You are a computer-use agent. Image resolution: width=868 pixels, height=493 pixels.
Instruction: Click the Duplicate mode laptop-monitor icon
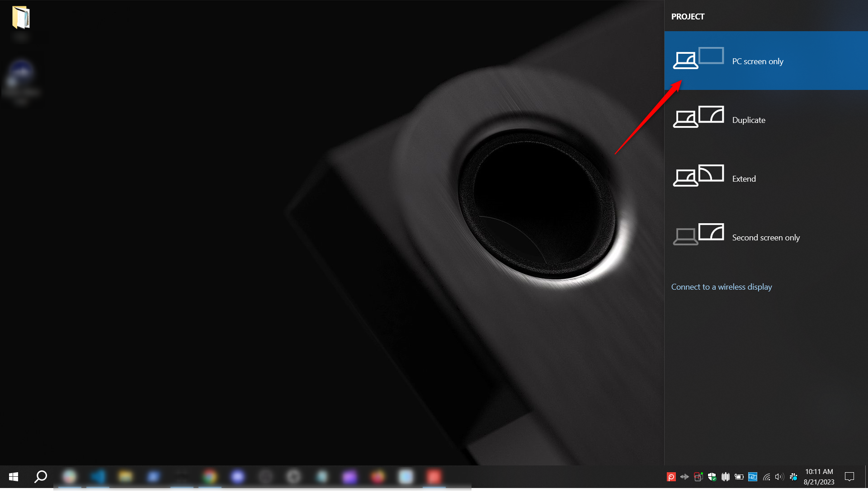(x=698, y=117)
